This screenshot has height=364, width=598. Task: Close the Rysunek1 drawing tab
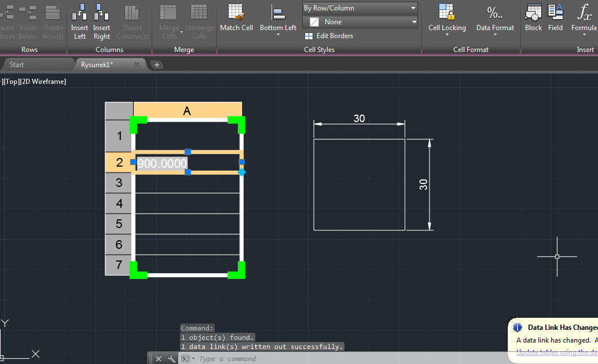[x=137, y=65]
